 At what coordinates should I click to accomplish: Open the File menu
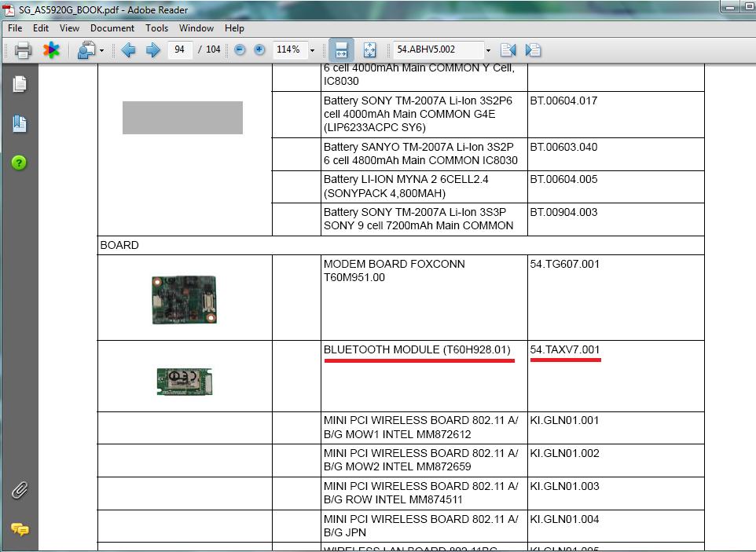pyautogui.click(x=15, y=28)
